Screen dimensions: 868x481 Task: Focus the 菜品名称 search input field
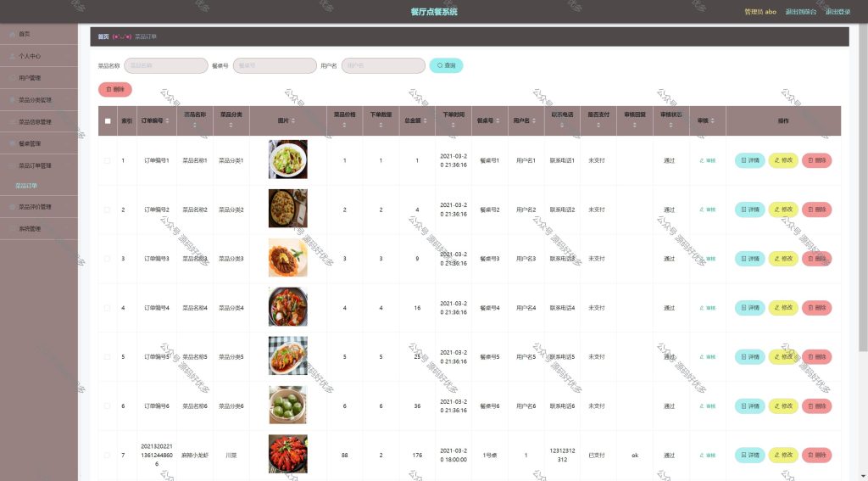166,65
